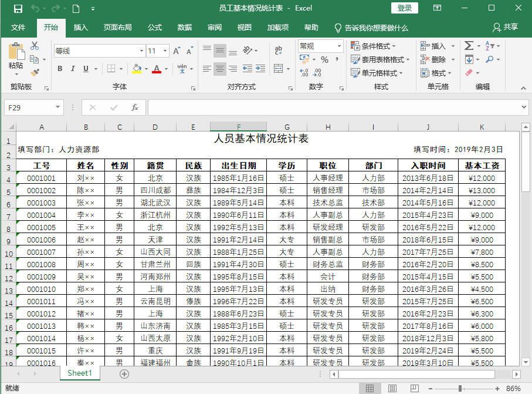Increase indent in the alignment group
532x394 pixels.
pos(260,69)
